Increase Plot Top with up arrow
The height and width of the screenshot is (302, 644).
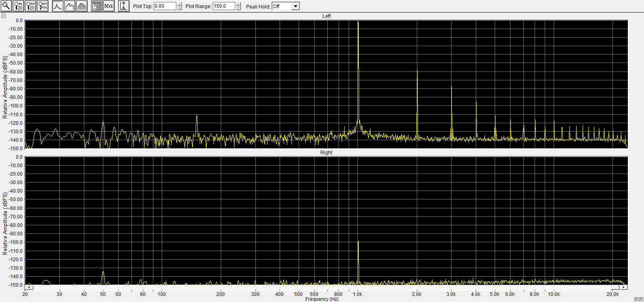point(180,4)
